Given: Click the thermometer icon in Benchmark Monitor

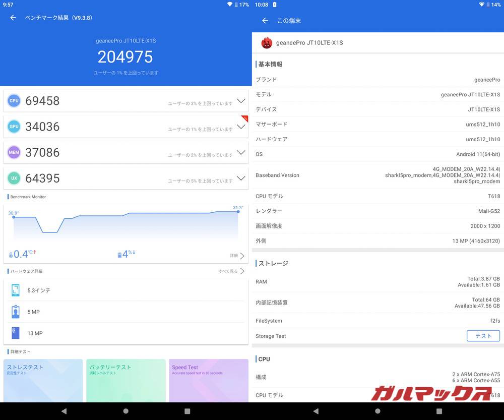Looking at the screenshot, I should pos(11,254).
